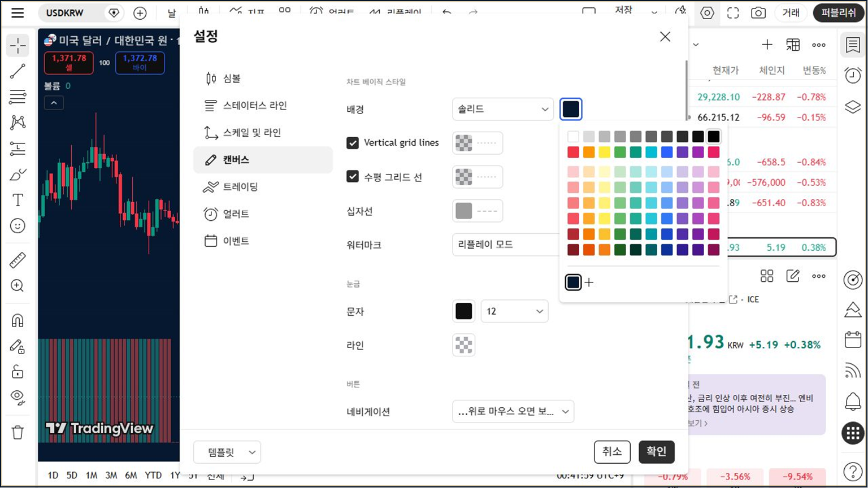Select the 캔버스 settings tab
The height and width of the screenshot is (488, 868).
263,160
